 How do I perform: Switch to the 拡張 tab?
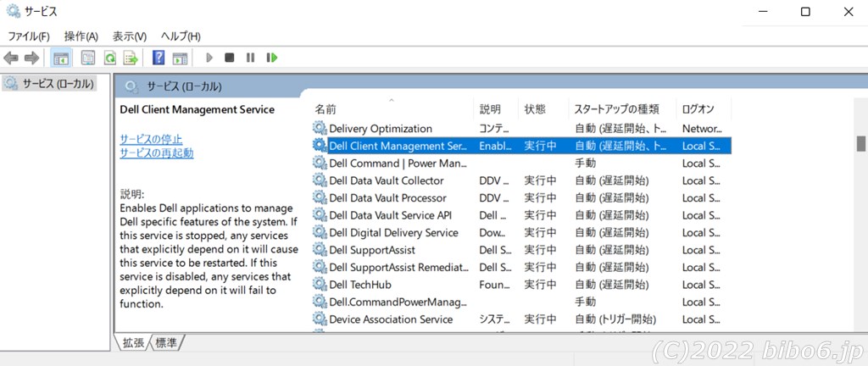tap(133, 343)
